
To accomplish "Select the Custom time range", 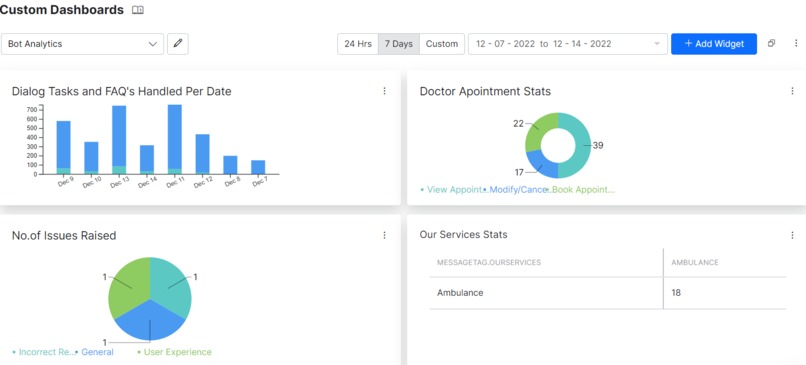I will (x=442, y=44).
